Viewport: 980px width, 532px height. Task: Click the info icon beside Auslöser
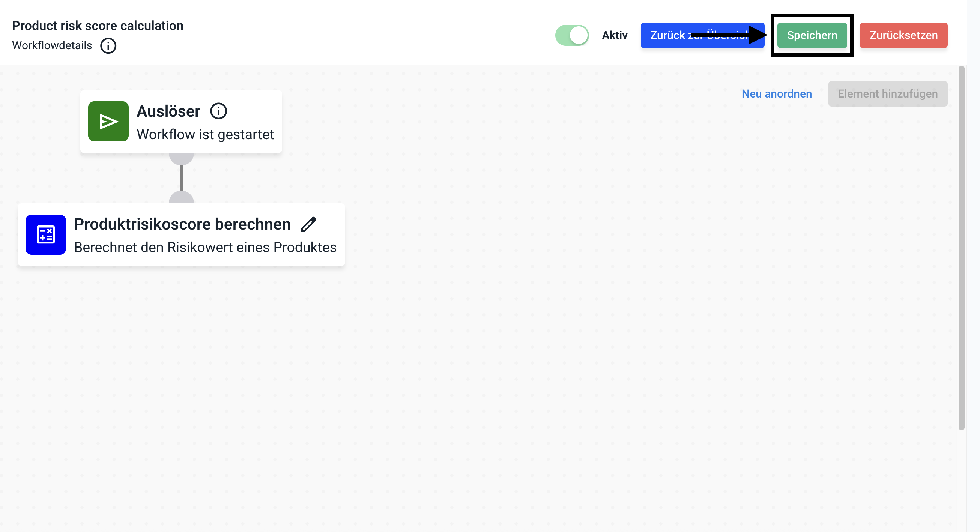219,111
